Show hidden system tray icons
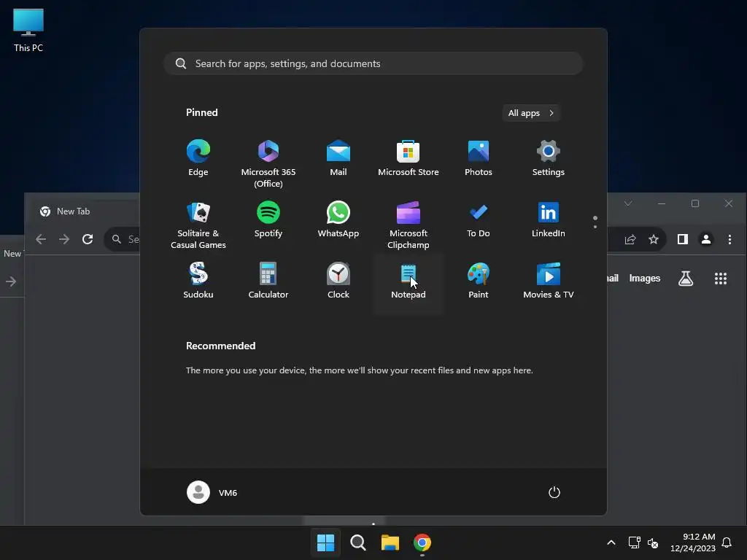747x560 pixels. (611, 542)
